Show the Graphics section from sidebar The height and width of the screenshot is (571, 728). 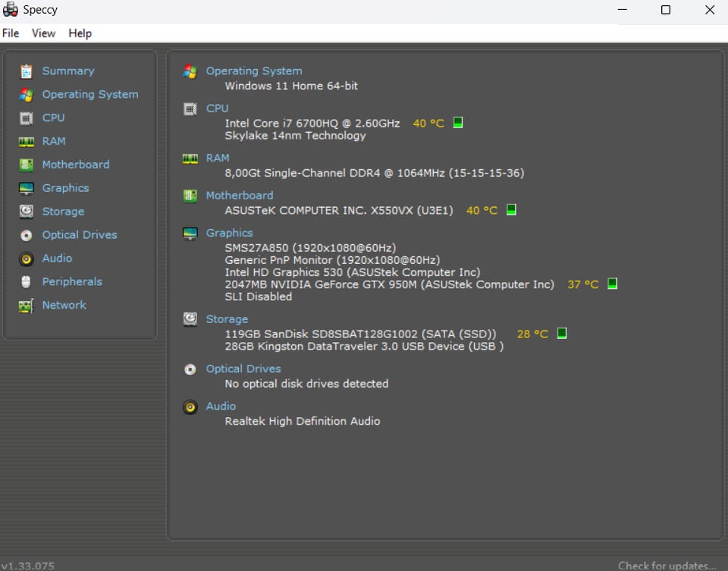(x=65, y=188)
